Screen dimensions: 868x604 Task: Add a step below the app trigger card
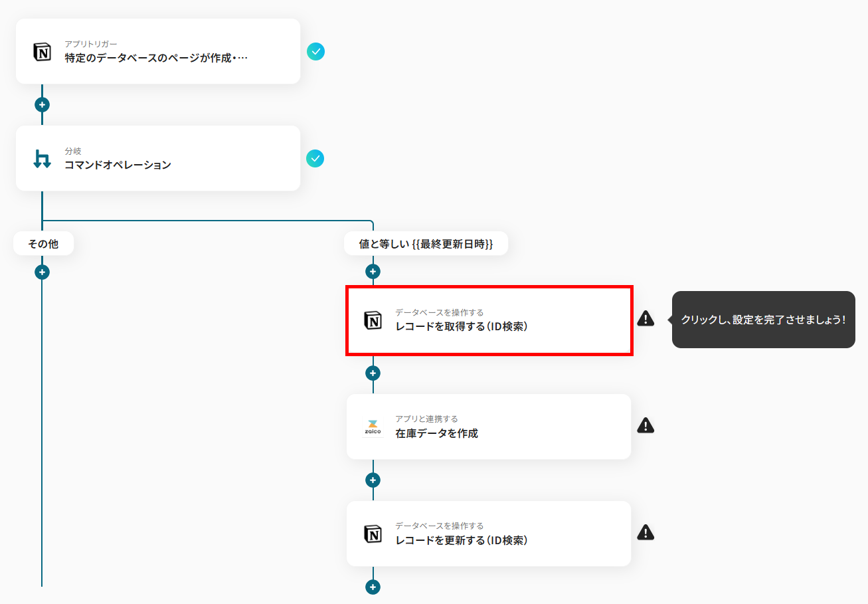coord(42,105)
